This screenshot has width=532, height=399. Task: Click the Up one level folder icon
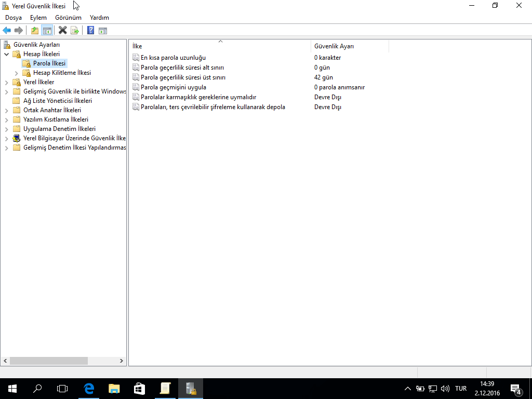pos(35,31)
